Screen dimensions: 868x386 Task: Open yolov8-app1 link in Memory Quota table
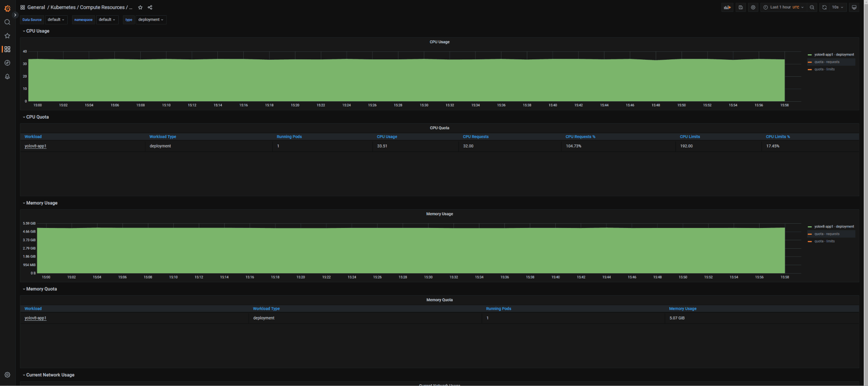36,318
